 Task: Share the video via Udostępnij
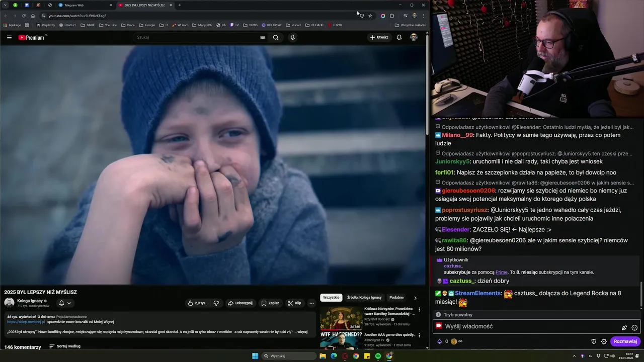tap(240, 303)
